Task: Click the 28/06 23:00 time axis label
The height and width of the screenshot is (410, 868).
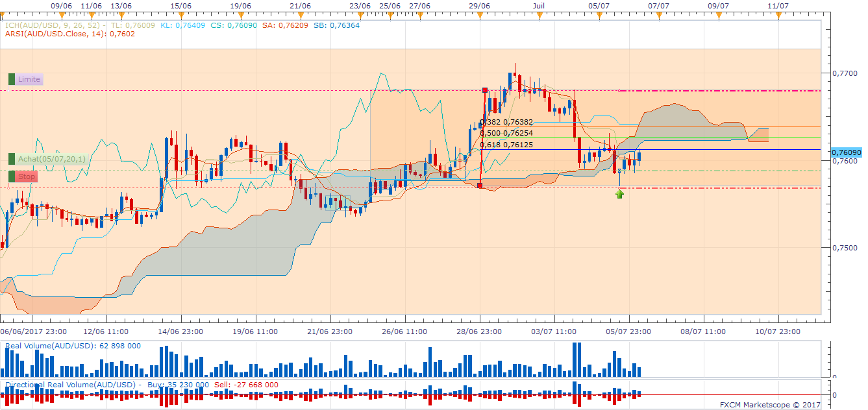Action: point(478,331)
